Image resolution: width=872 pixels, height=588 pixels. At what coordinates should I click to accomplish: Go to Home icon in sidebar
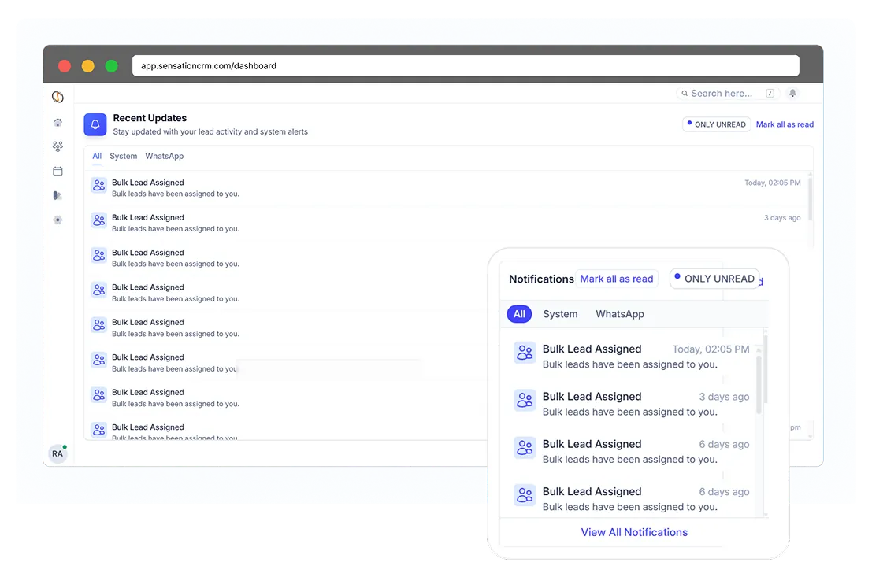(x=58, y=122)
